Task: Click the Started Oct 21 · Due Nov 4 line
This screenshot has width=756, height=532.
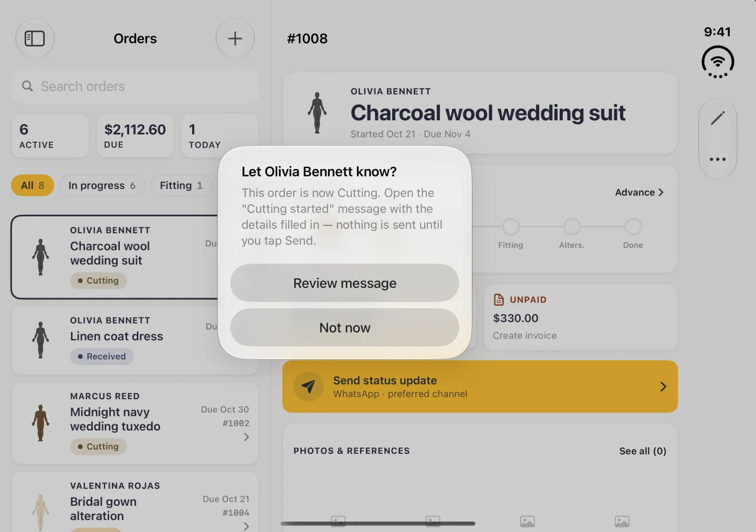Action: click(411, 134)
